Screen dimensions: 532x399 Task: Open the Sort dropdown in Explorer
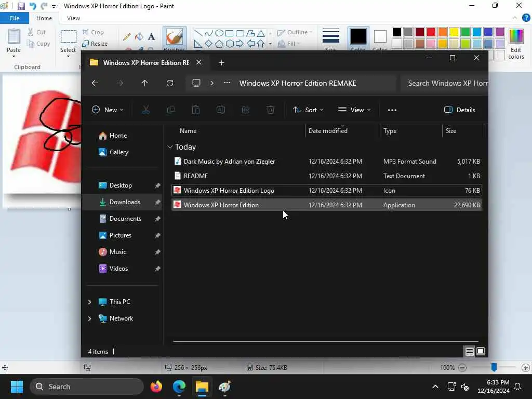[x=308, y=110]
